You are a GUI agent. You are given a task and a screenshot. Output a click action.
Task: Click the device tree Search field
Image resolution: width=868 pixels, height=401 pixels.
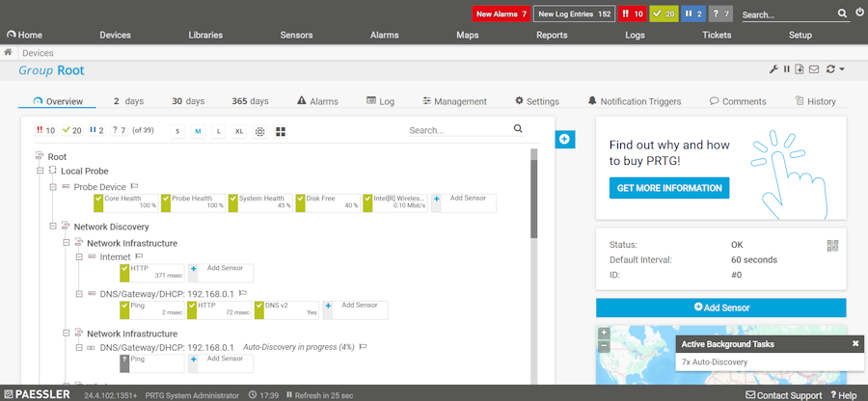pyautogui.click(x=459, y=130)
